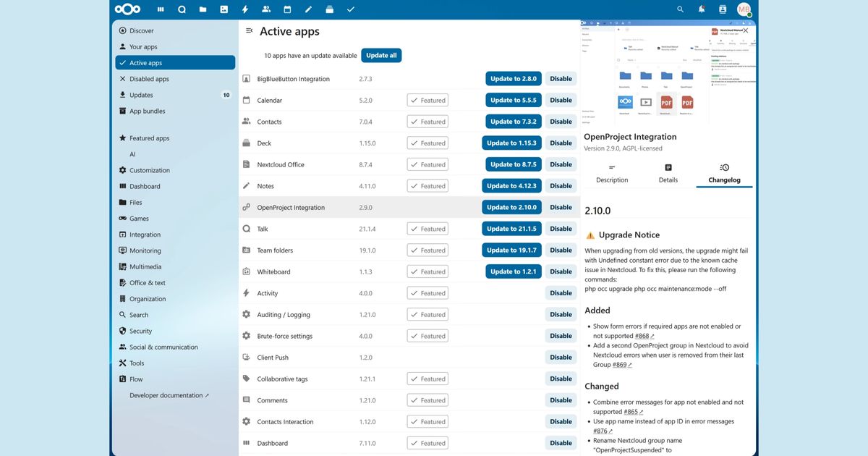Viewport: 868px width, 456px height.
Task: Open Search category in sidebar
Action: [x=175, y=315]
